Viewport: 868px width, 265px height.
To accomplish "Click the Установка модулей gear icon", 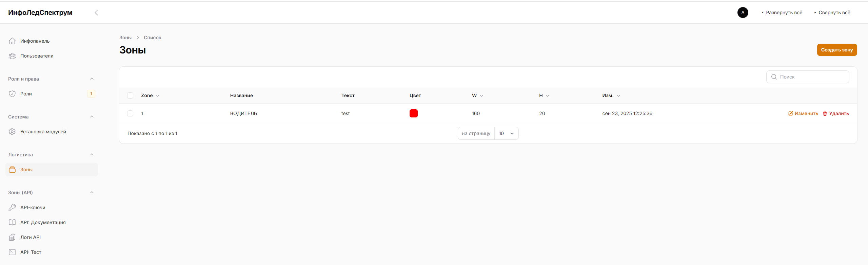I will 12,132.
